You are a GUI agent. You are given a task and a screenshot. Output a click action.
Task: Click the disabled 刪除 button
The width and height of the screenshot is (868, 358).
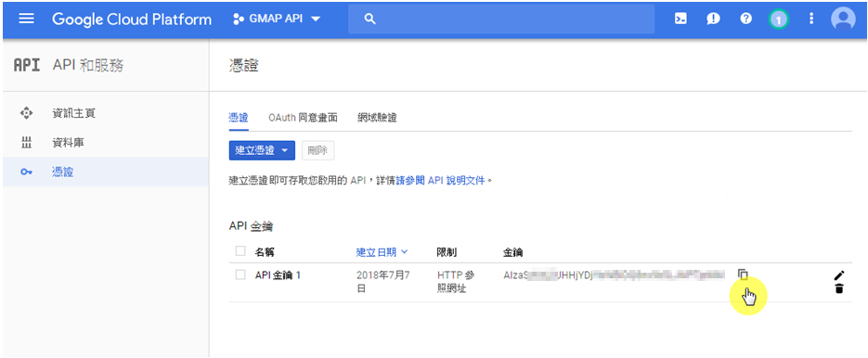pyautogui.click(x=317, y=150)
